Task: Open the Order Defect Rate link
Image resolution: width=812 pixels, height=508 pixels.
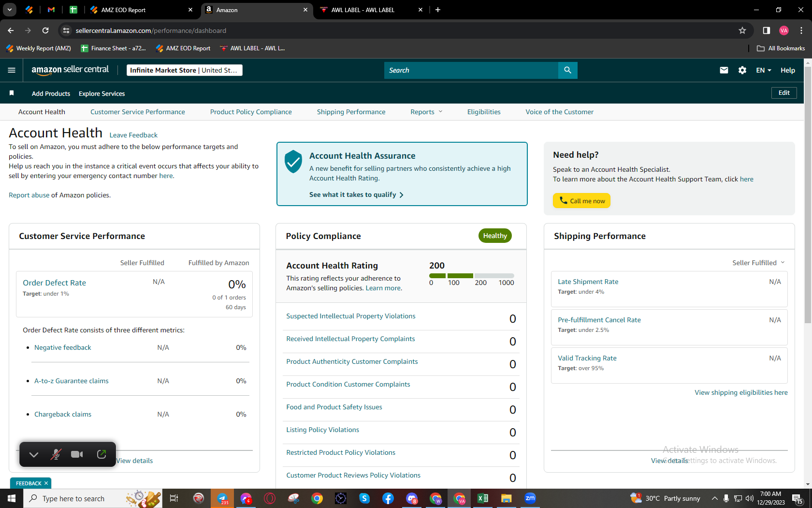Action: click(x=54, y=283)
